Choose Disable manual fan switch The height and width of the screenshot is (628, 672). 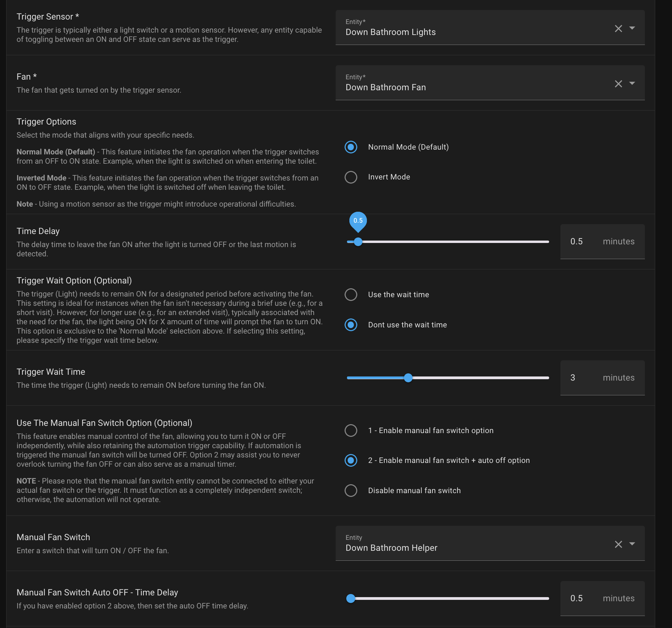click(351, 490)
